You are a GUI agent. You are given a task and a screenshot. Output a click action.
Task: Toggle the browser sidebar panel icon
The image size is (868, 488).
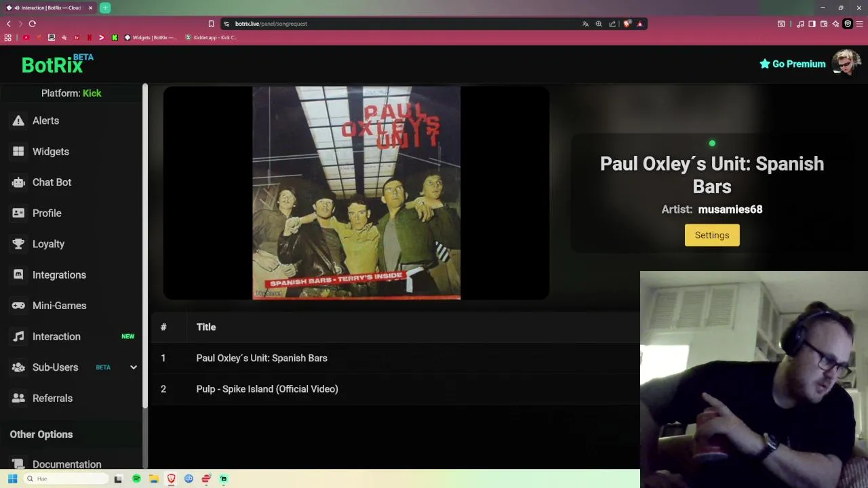point(812,24)
